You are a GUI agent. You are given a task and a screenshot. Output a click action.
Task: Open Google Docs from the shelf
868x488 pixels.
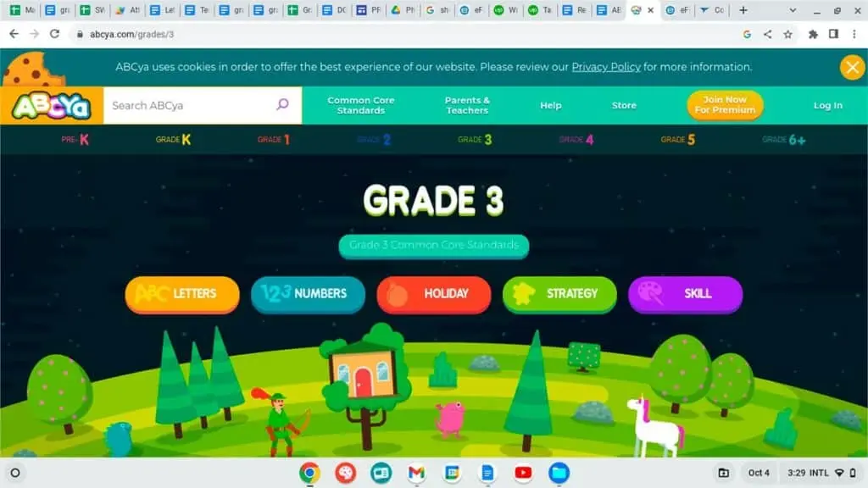click(x=487, y=473)
